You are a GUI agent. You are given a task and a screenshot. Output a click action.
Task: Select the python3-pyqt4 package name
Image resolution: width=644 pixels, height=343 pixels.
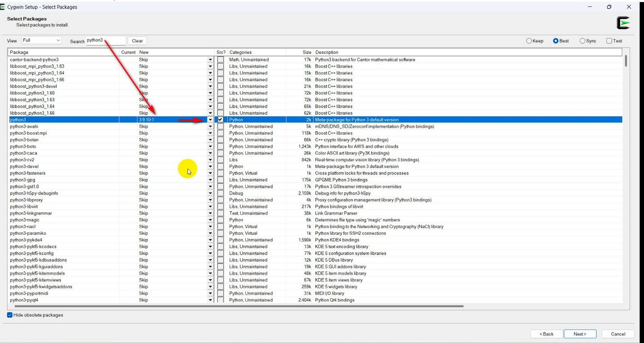point(24,300)
